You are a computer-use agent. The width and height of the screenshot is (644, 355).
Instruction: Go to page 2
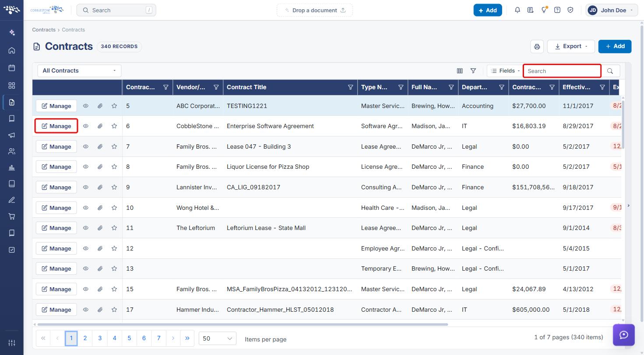(x=85, y=338)
